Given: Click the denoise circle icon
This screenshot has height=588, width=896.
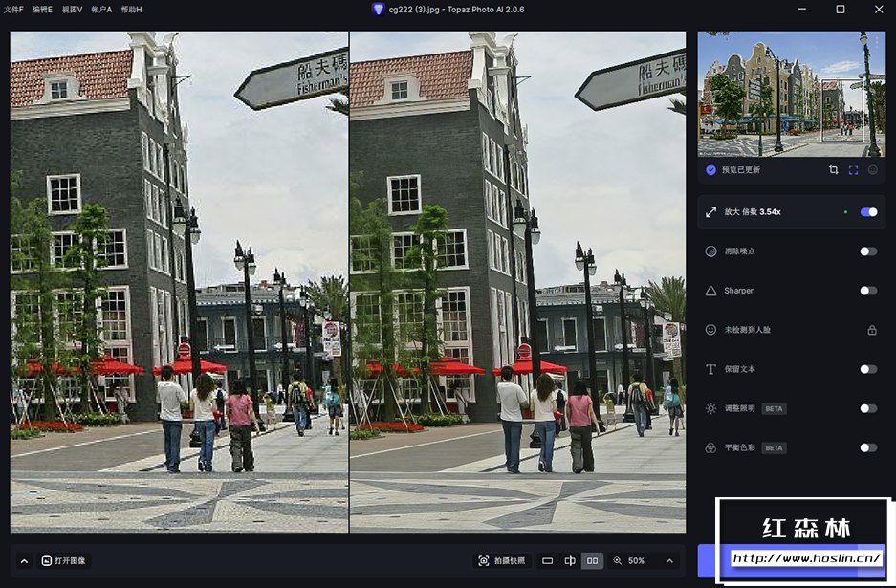Looking at the screenshot, I should pyautogui.click(x=710, y=251).
